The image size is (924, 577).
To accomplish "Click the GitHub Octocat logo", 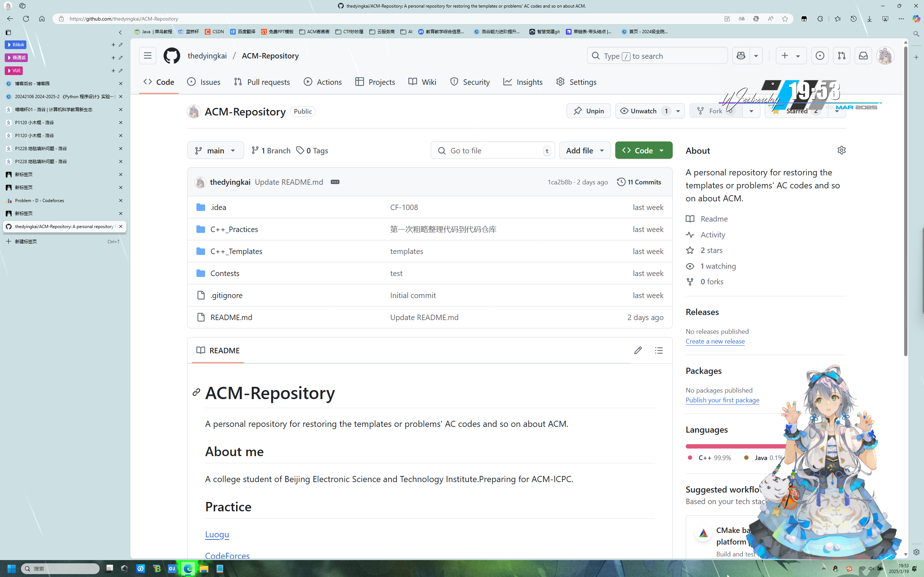I will 172,56.
